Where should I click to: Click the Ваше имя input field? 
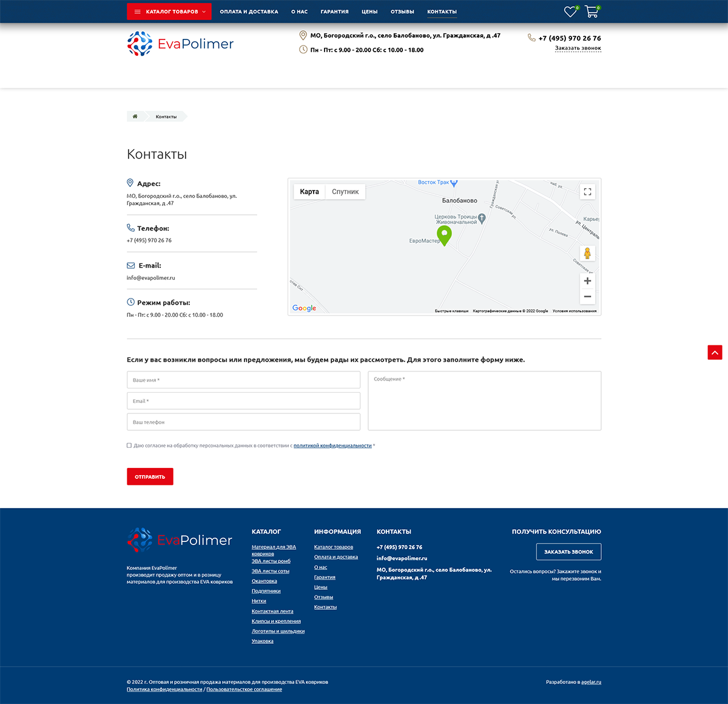pyautogui.click(x=243, y=380)
